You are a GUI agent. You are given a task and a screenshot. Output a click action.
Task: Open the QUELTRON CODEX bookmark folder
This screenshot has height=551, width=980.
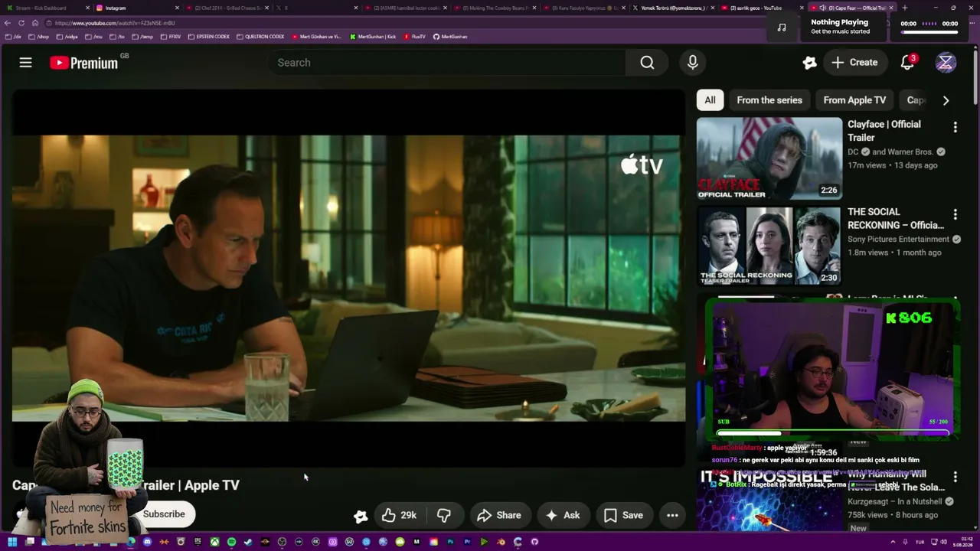coord(260,37)
